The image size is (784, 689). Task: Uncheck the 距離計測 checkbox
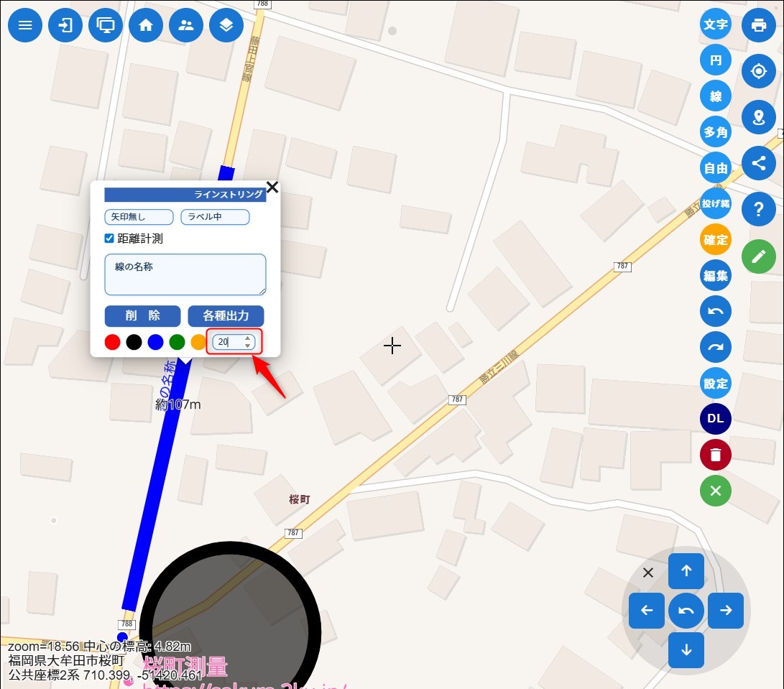click(x=110, y=239)
